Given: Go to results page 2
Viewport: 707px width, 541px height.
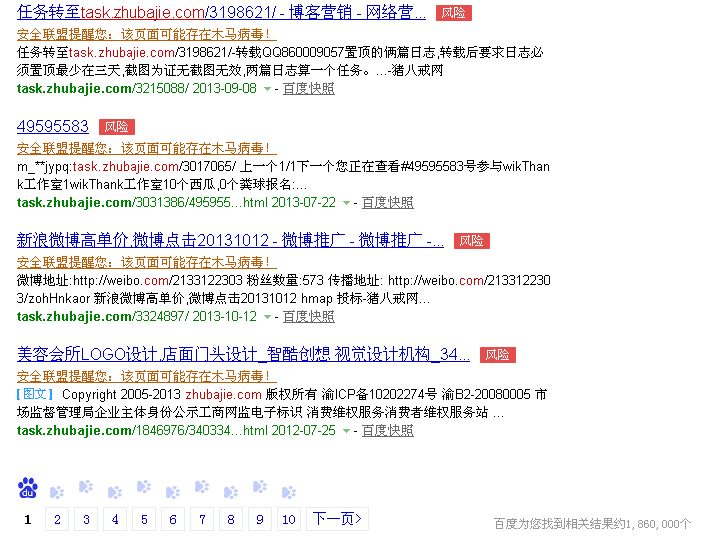Looking at the screenshot, I should pyautogui.click(x=57, y=519).
